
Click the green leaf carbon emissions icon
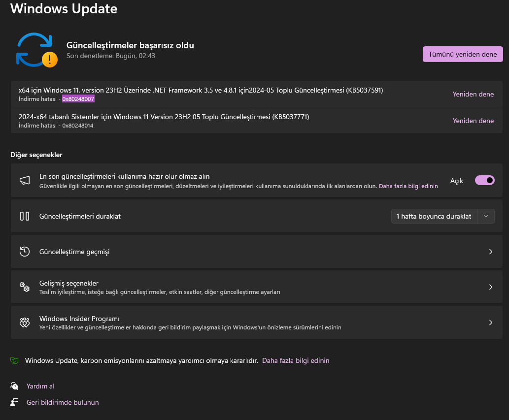(x=14, y=360)
